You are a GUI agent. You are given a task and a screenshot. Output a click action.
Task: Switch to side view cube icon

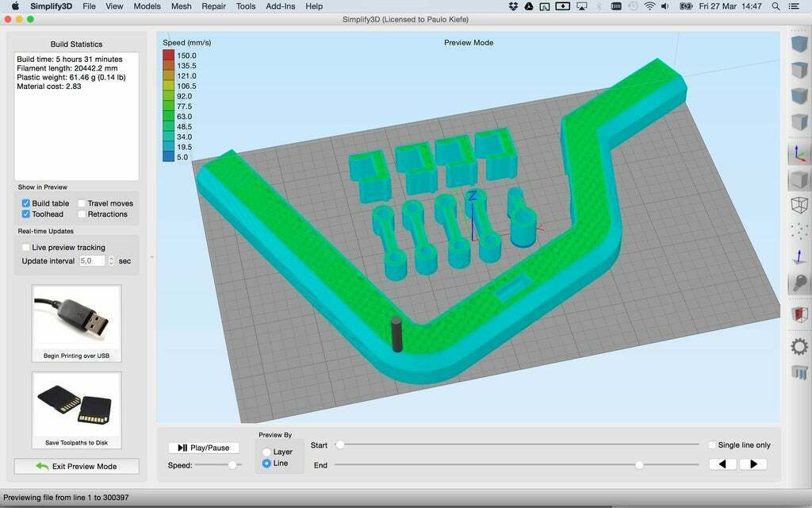799,122
